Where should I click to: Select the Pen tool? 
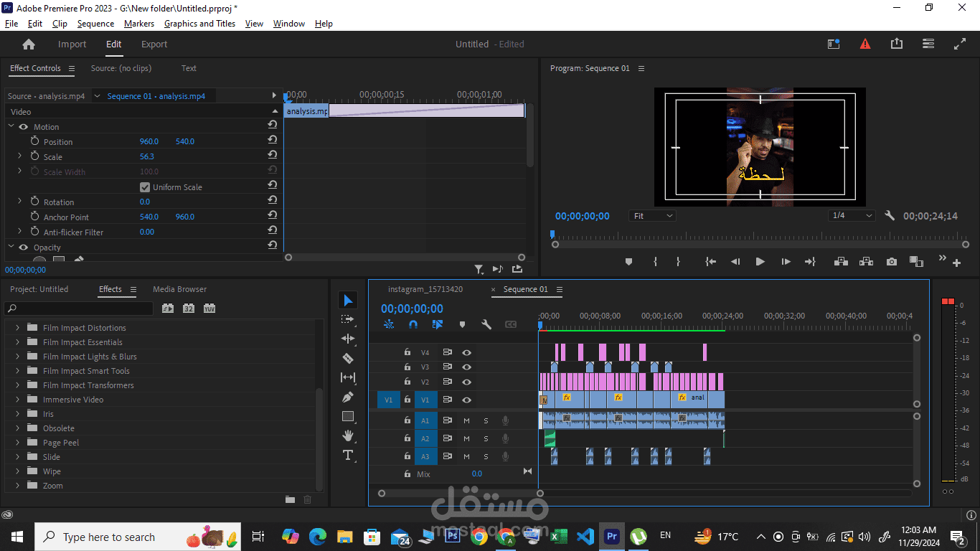348,397
